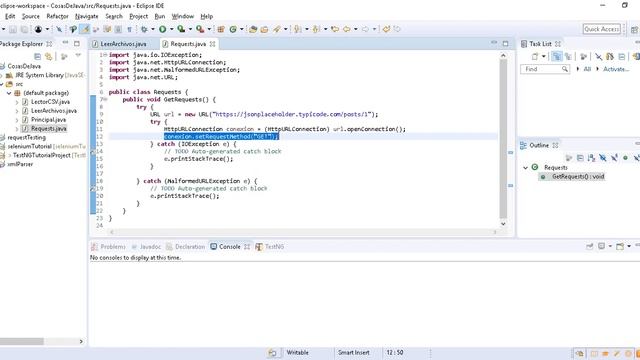Toggle Block Selection mode icon in toolbar

(118, 29)
